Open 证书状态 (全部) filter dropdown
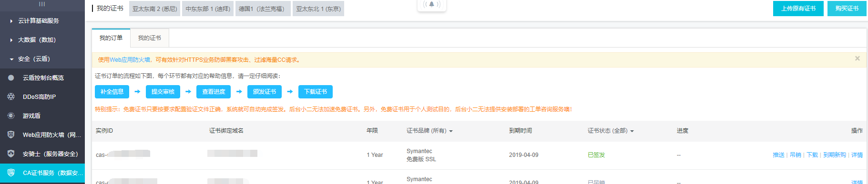This screenshot has width=868, height=184. 611,131
